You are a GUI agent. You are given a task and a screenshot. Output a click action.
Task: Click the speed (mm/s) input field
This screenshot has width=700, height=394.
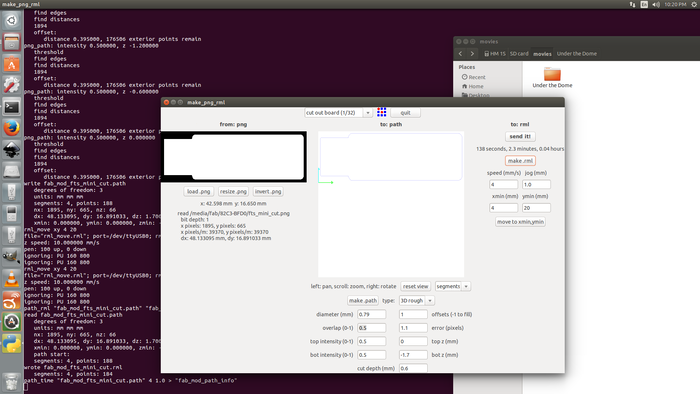pyautogui.click(x=504, y=184)
